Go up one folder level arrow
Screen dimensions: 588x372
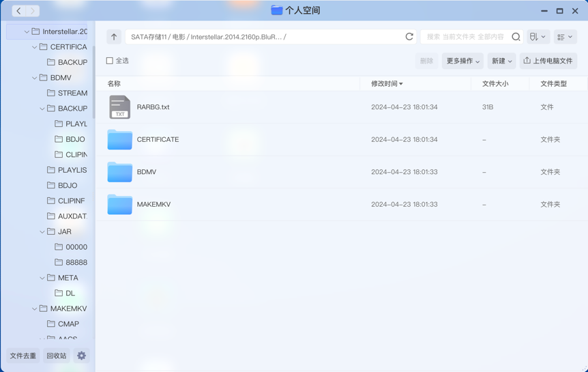[114, 37]
